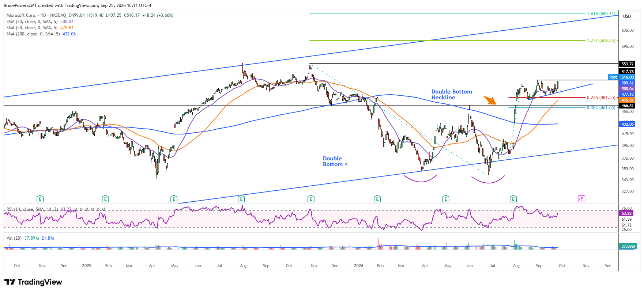This screenshot has height=293, width=644.
Task: Click the 509.62 price label
Action: coord(627,83)
